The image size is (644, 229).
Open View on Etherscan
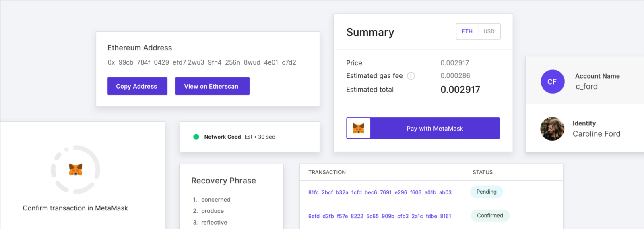pos(212,86)
